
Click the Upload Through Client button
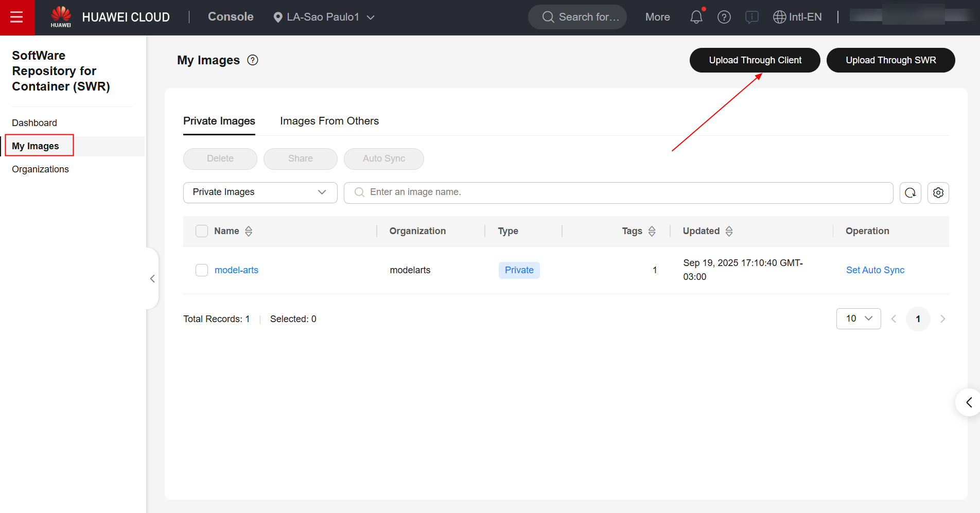pyautogui.click(x=755, y=60)
